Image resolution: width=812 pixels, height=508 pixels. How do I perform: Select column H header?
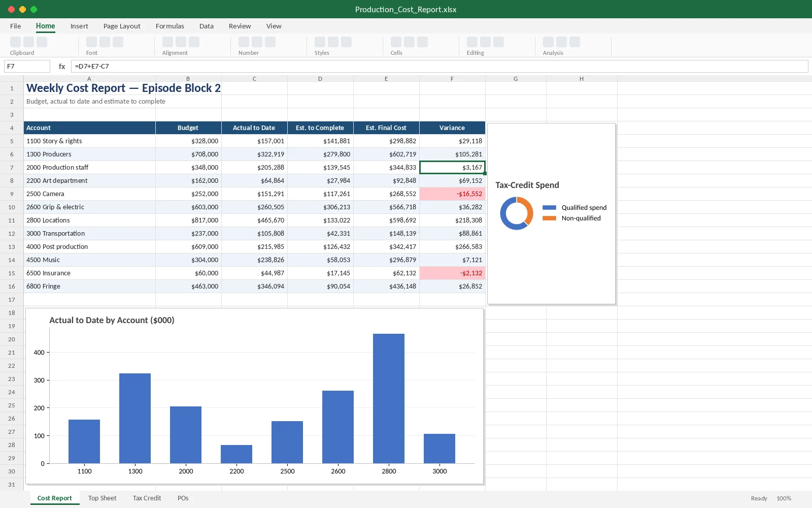click(582, 79)
